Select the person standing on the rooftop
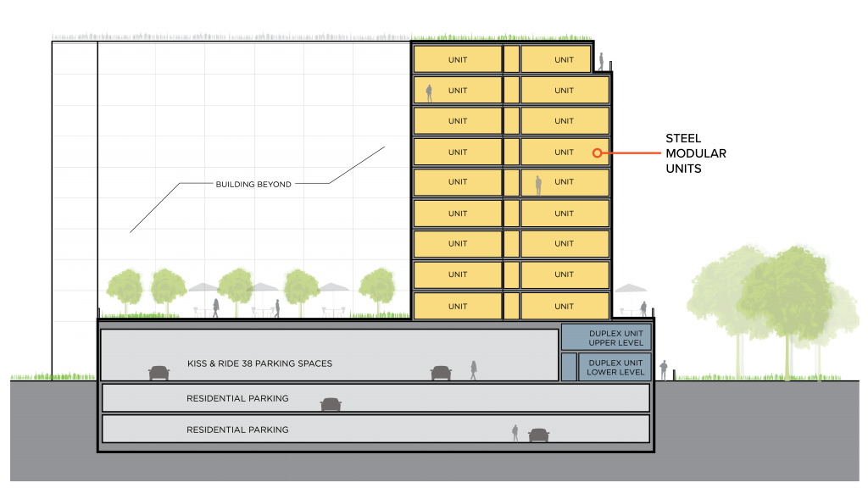The image size is (868, 488). 601,62
